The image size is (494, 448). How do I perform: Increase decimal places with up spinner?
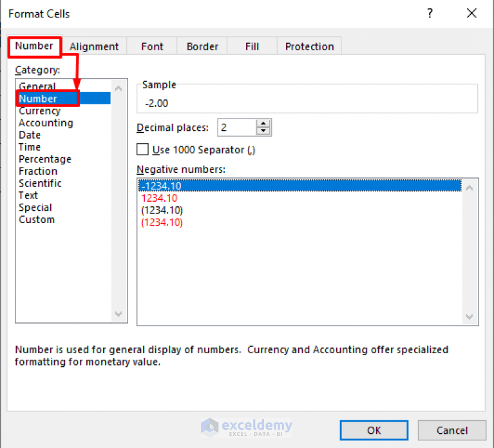[263, 123]
